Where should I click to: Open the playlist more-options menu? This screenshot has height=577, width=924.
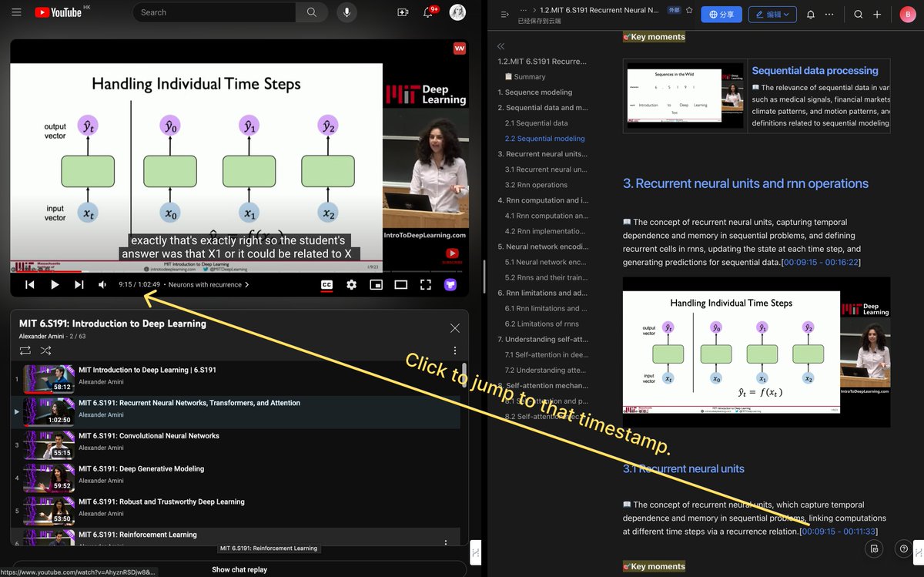[454, 351]
